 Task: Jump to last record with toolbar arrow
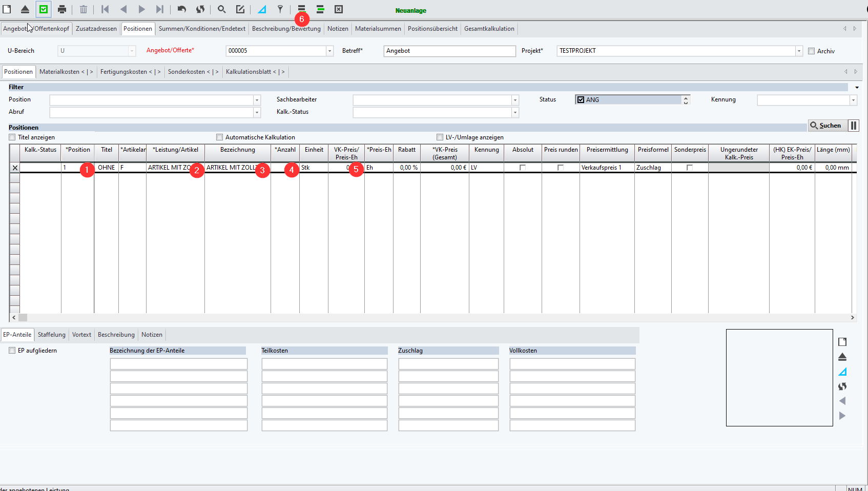(x=160, y=9)
